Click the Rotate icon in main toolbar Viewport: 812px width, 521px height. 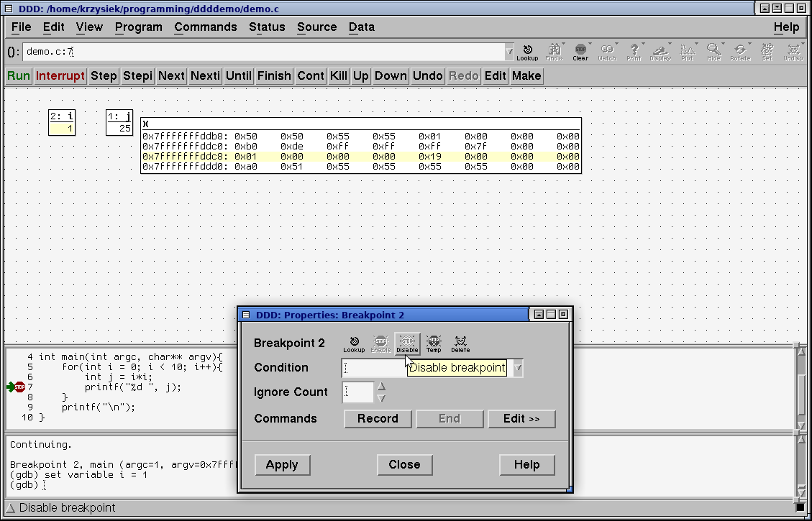tap(740, 52)
